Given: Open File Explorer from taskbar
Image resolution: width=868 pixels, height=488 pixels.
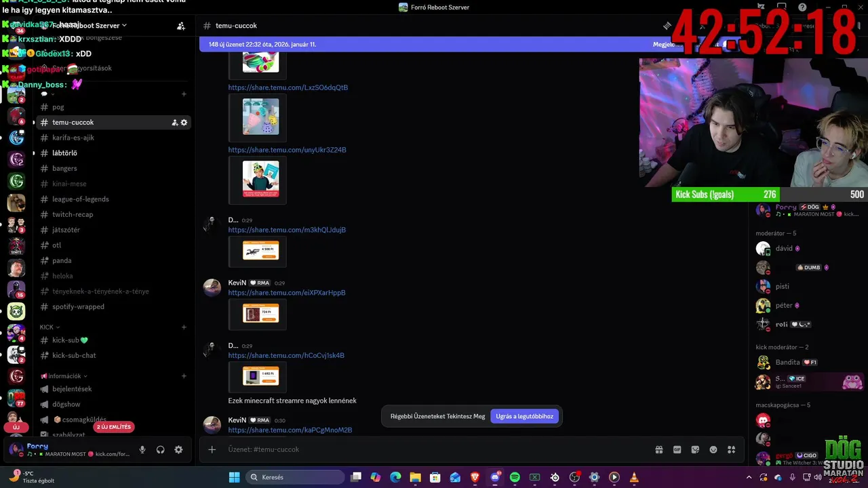Looking at the screenshot, I should (x=415, y=477).
